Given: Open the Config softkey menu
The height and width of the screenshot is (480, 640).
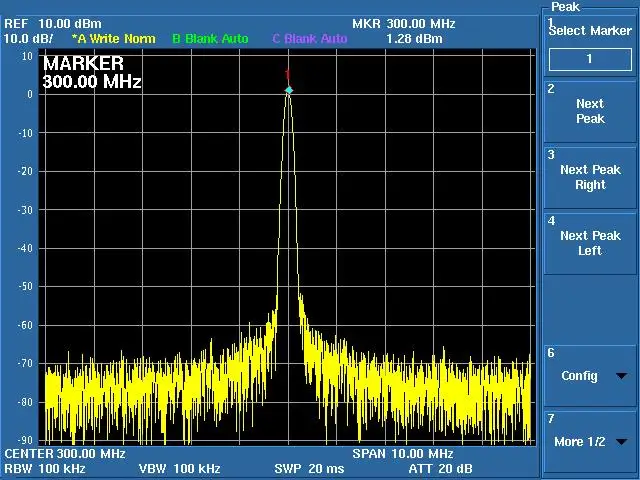Looking at the screenshot, I should point(590,376).
